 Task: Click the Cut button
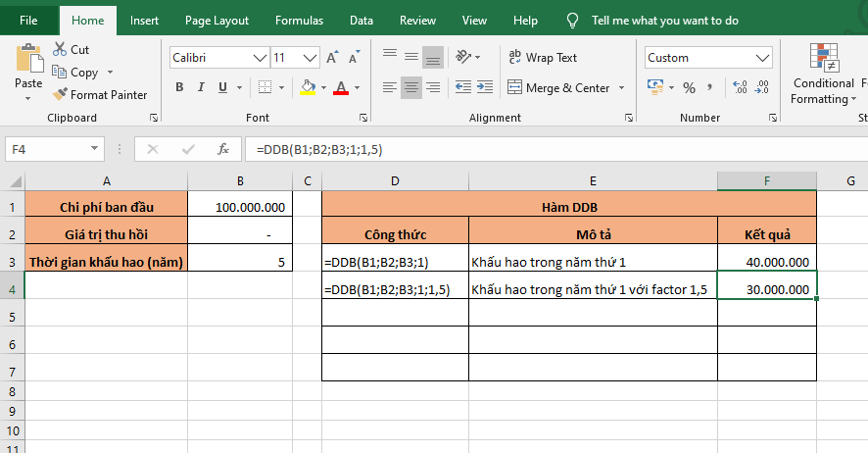[x=71, y=49]
